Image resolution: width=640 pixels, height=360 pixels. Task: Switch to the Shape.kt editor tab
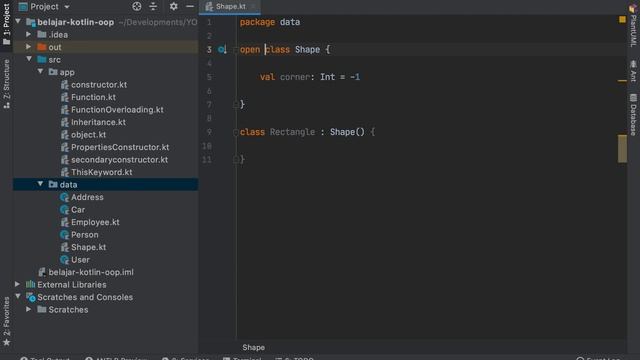(x=230, y=7)
